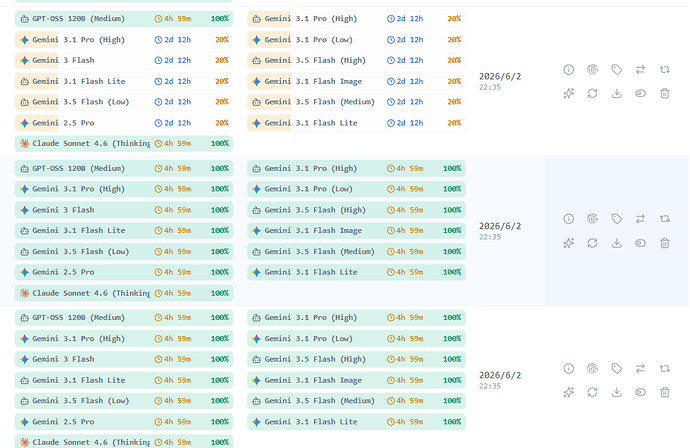Toggle eye icon in the last row
Viewport: 690px width, 448px height.
pyautogui.click(x=640, y=392)
